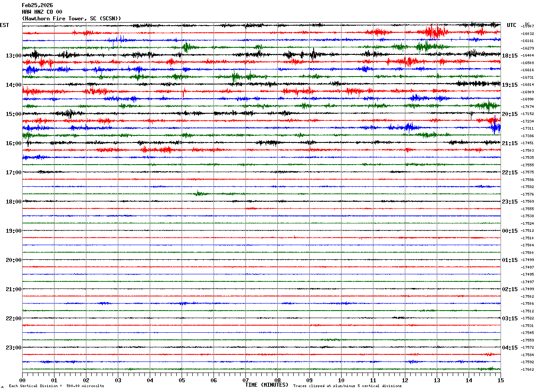Image resolution: width=536 pixels, height=392 pixels.
Task: Click the -17311 DC offset value
Action: pyautogui.click(x=528, y=128)
